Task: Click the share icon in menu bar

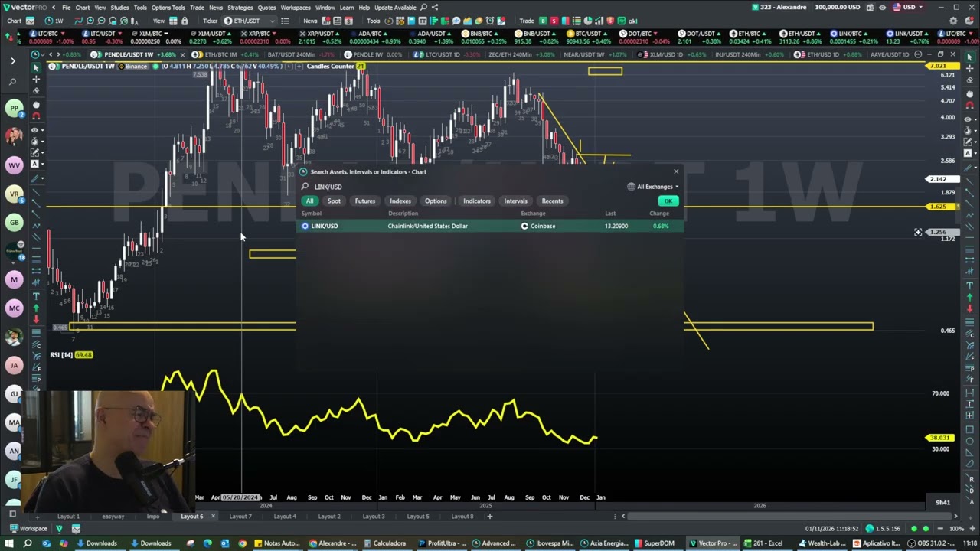Action: (434, 8)
